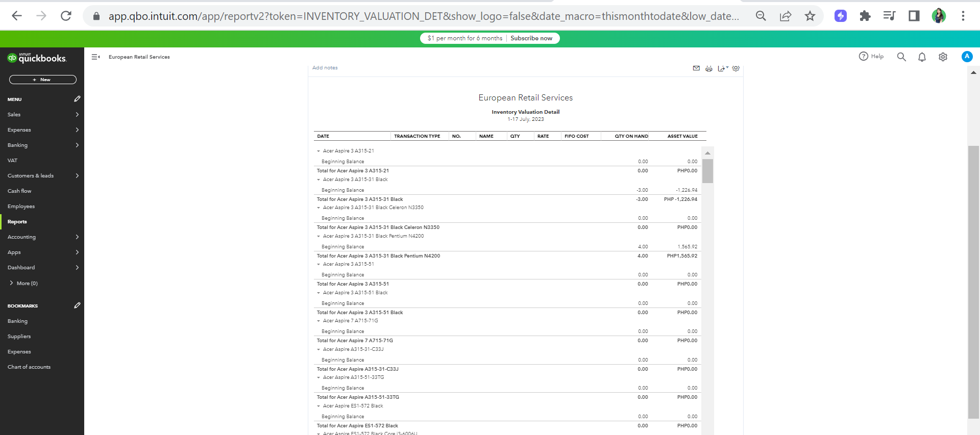This screenshot has height=435, width=980.
Task: Click the QTY ON HAND column header
Action: tap(631, 136)
